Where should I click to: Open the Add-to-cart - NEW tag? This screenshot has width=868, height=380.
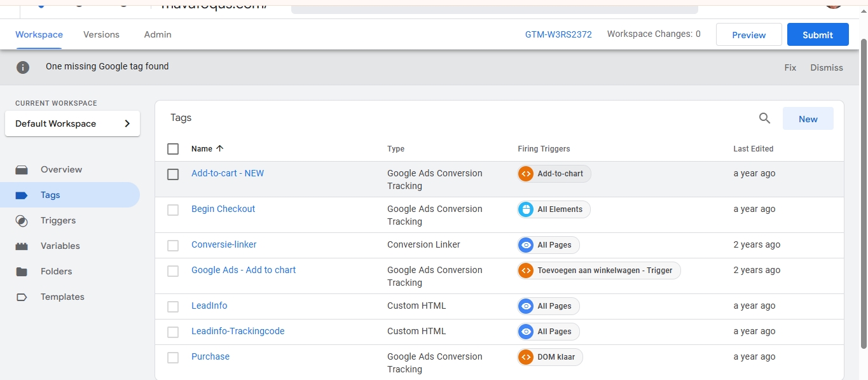(228, 173)
